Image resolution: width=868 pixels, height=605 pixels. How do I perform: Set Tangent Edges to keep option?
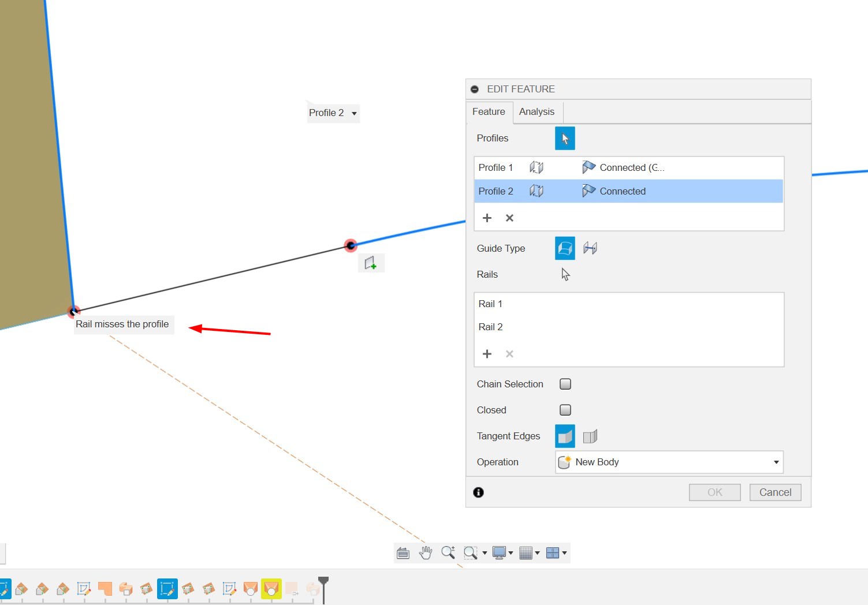[x=590, y=436]
